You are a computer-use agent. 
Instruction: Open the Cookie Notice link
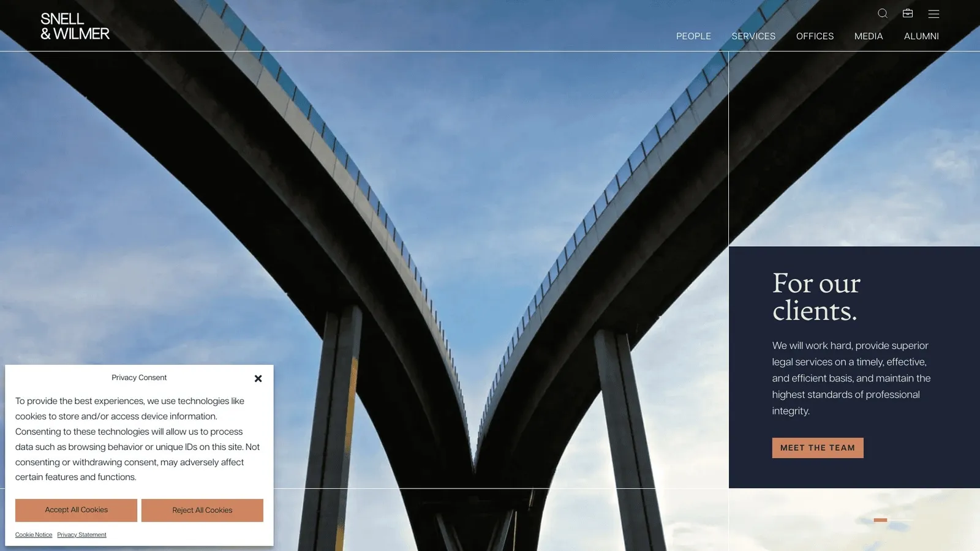pyautogui.click(x=34, y=534)
